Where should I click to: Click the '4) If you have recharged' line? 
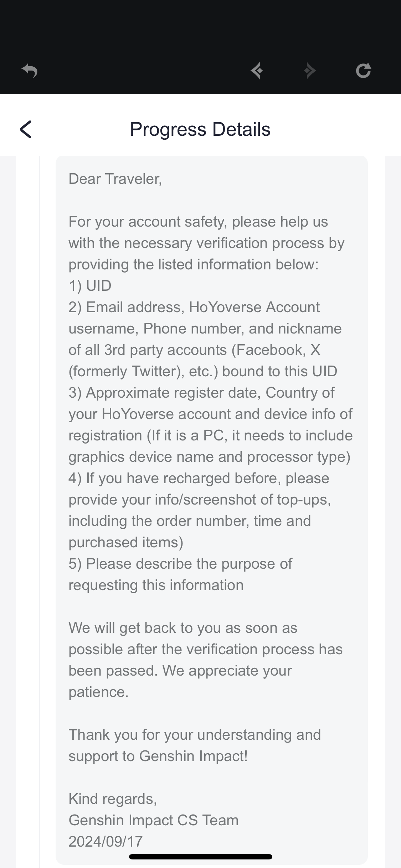(199, 478)
